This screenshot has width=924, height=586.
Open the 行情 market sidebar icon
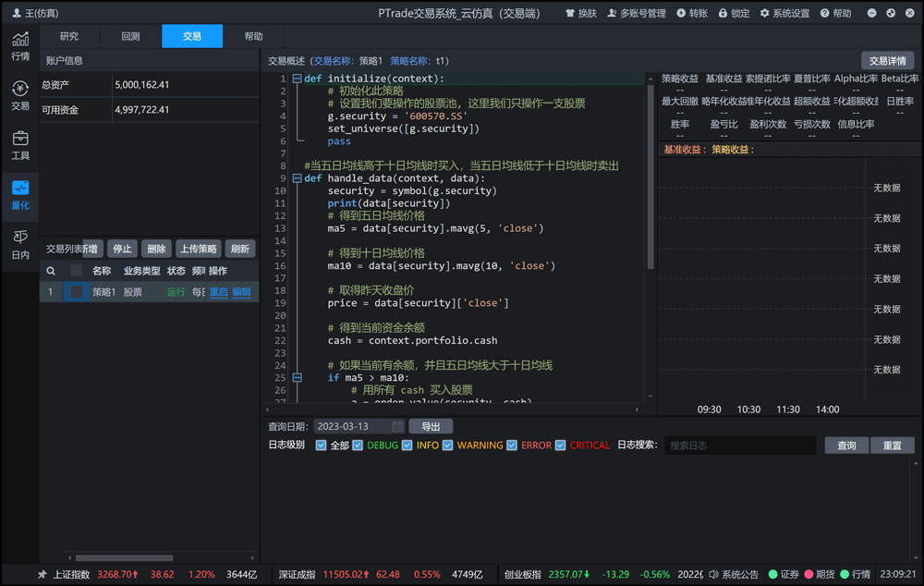pyautogui.click(x=20, y=46)
